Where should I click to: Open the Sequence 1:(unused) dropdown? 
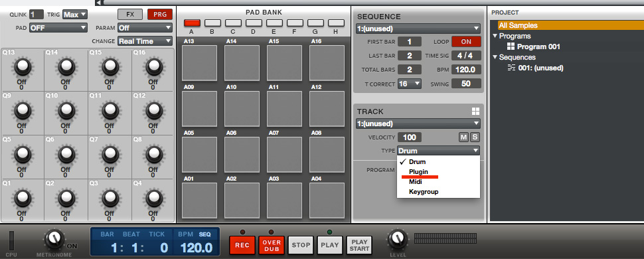418,29
